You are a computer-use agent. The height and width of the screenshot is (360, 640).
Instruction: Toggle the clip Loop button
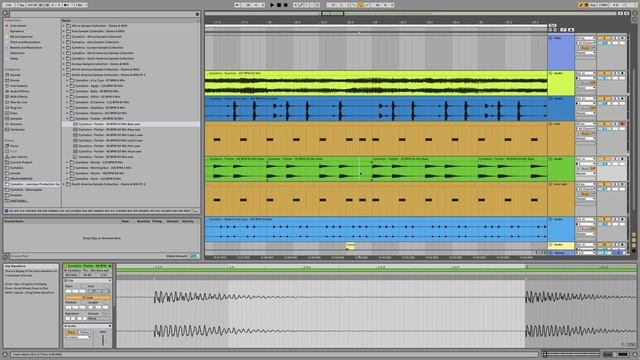(x=87, y=298)
